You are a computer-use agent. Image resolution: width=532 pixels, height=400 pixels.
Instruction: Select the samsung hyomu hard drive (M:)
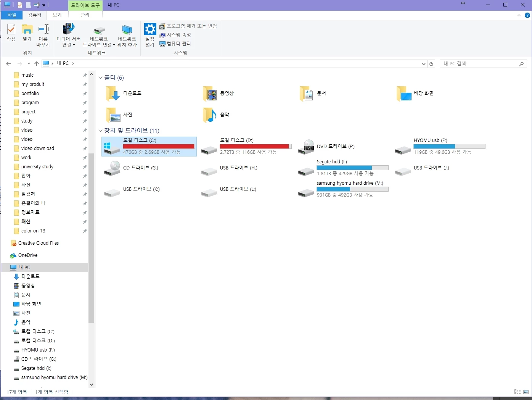click(x=343, y=189)
